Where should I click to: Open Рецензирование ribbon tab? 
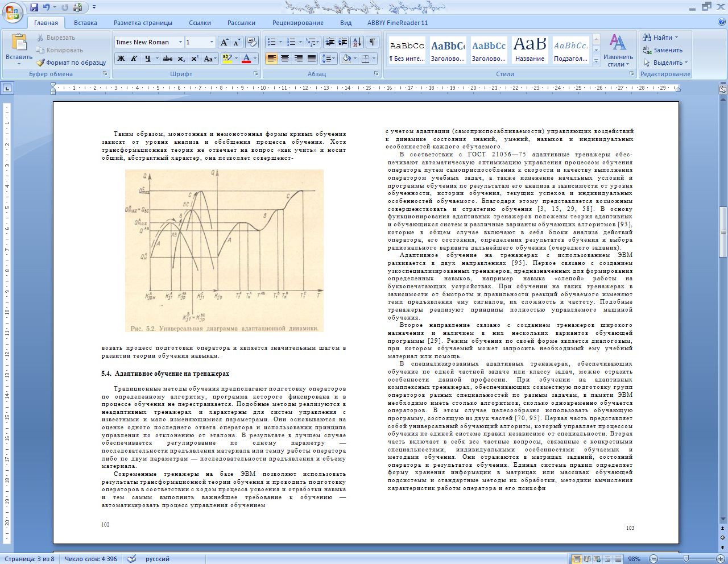pos(297,23)
